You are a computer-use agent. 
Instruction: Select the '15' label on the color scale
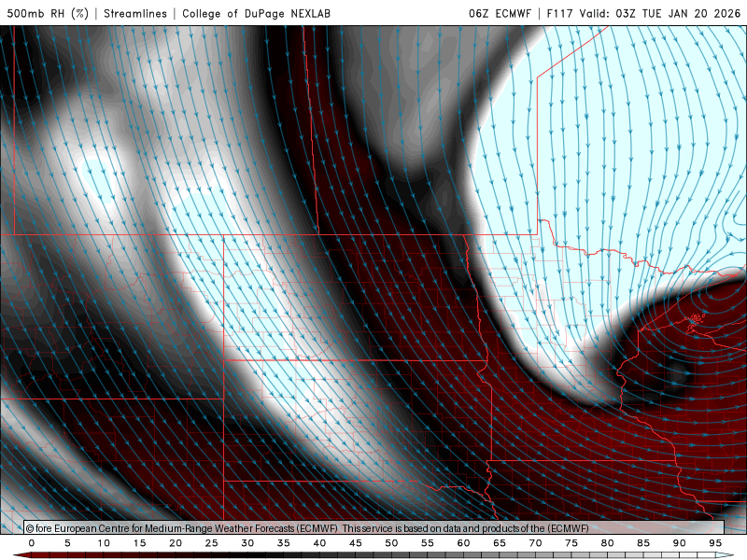139,543
